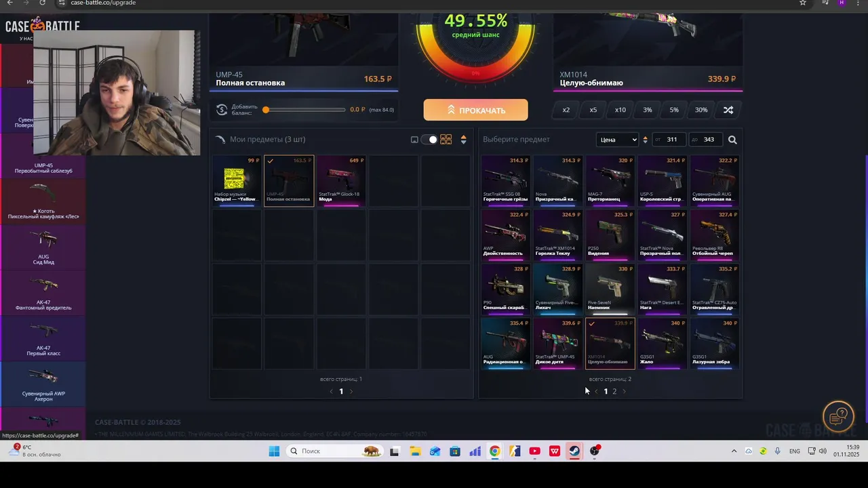Toggle the switch in My Items header
The image size is (868, 488).
pos(429,140)
